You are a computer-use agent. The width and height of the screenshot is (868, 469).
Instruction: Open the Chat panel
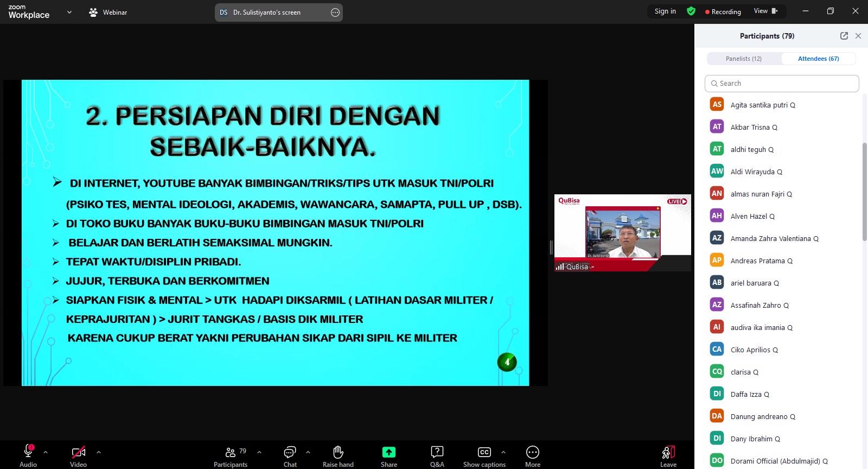(x=290, y=452)
